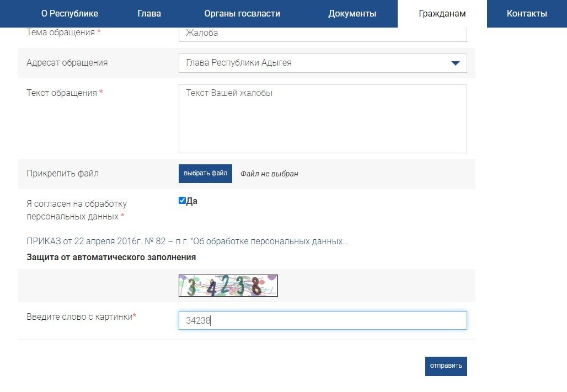Focus the Текст обращения text area
This screenshot has width=567, height=392.
click(323, 119)
